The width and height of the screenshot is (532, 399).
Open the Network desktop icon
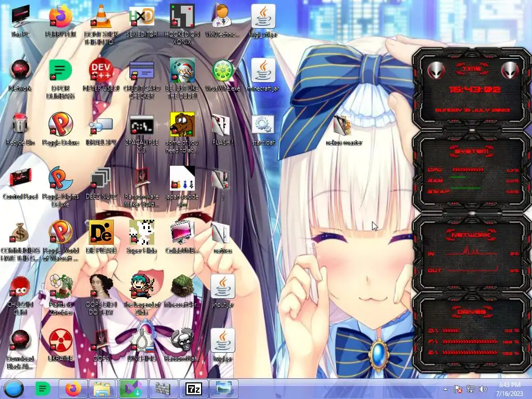20,75
